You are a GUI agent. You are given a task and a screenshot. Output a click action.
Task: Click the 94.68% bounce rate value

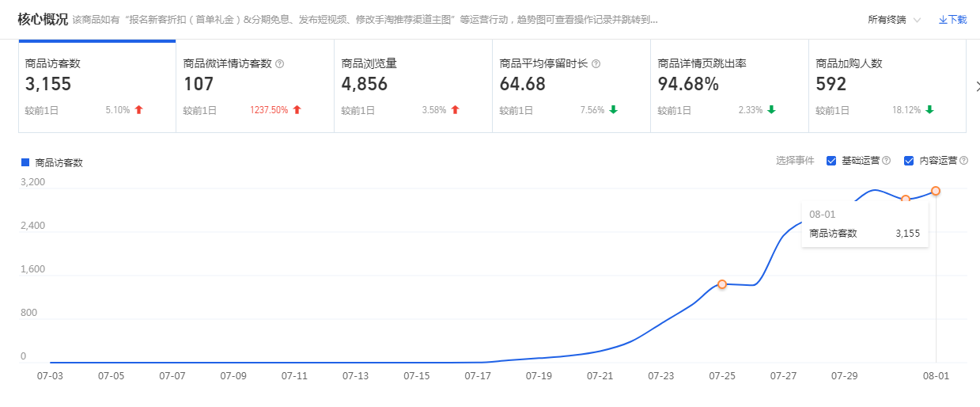pos(688,84)
